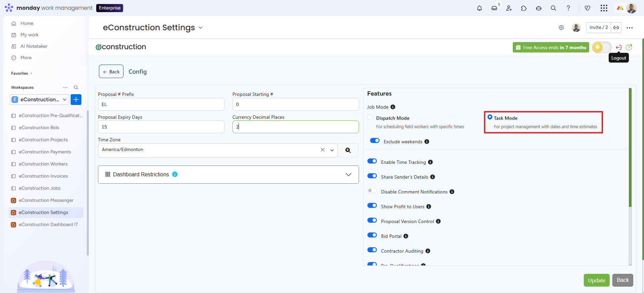Click the red Logout icon

[x=618, y=47]
